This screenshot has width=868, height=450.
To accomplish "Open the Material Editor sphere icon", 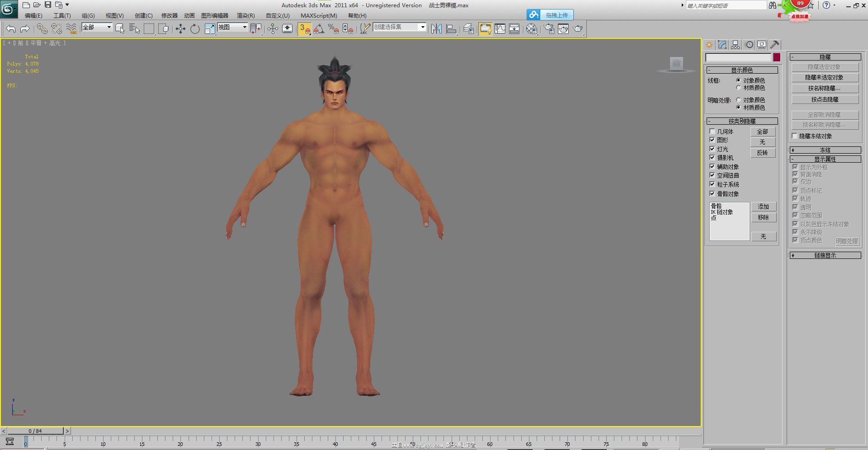I will click(532, 29).
